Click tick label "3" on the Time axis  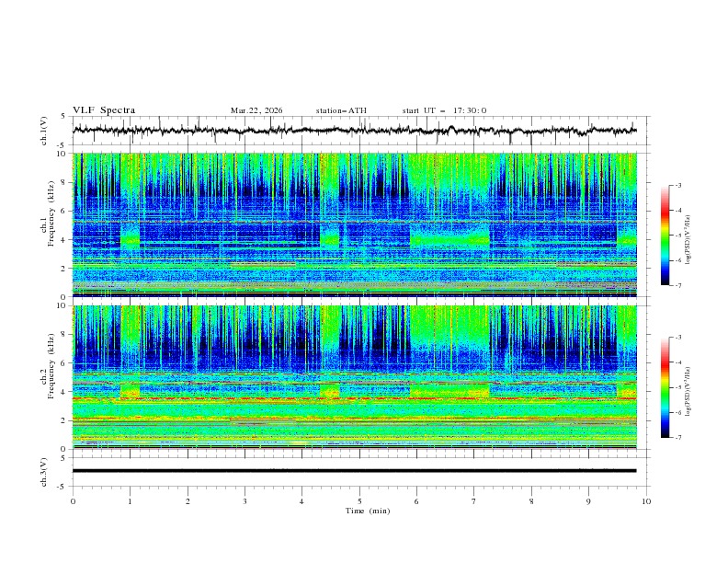245,501
